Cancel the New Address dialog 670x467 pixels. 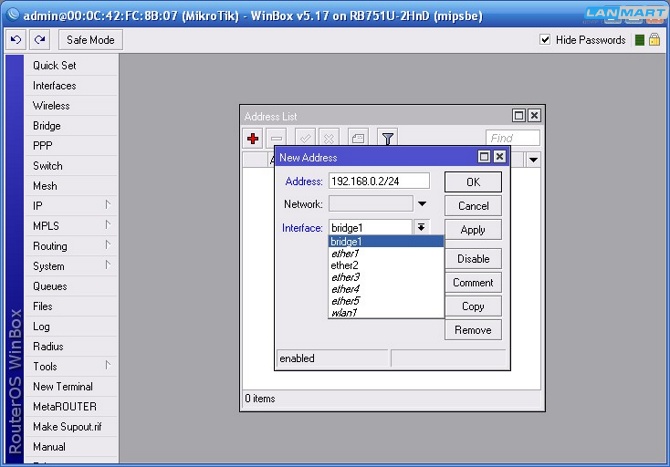(473, 206)
